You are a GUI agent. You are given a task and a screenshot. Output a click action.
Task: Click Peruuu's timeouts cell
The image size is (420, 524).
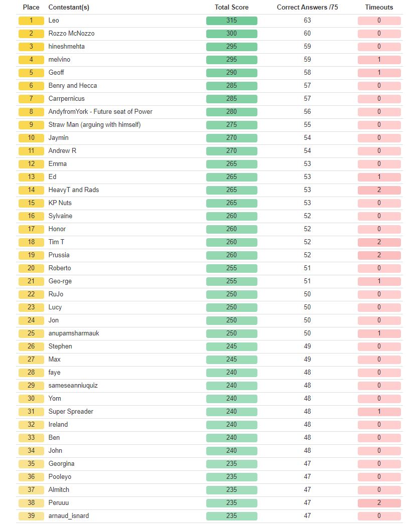pyautogui.click(x=379, y=503)
